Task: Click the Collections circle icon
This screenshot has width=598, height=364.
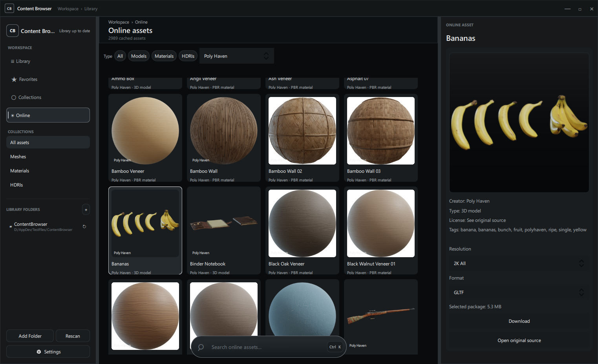Action: [14, 97]
